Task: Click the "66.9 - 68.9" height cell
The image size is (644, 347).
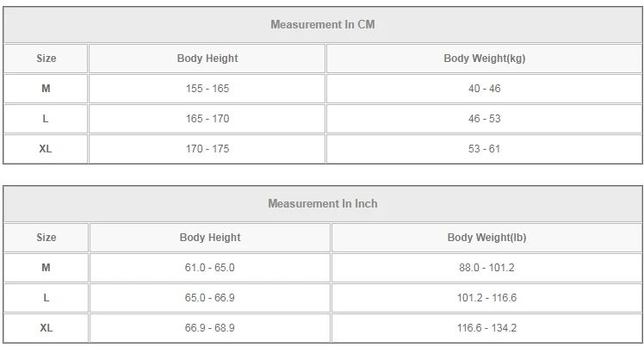Action: tap(210, 328)
